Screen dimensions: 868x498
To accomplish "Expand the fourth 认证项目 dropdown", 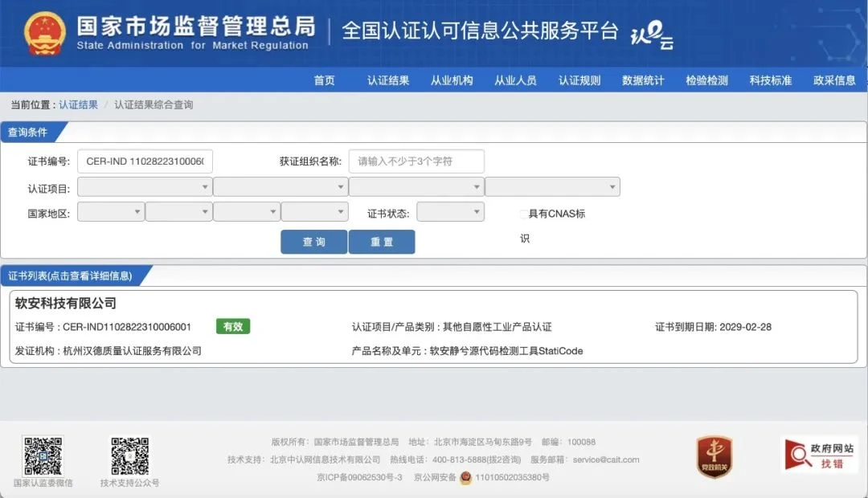I will 552,187.
